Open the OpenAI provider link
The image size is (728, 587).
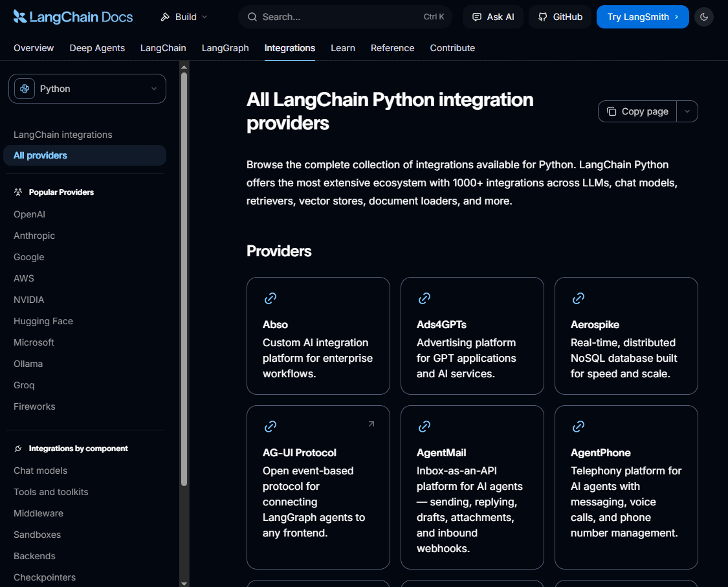tap(30, 215)
